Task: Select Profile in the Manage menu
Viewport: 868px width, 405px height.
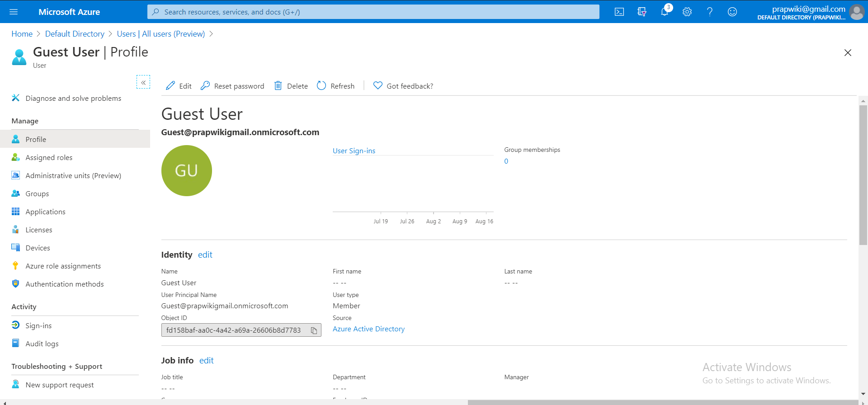Action: tap(75, 139)
